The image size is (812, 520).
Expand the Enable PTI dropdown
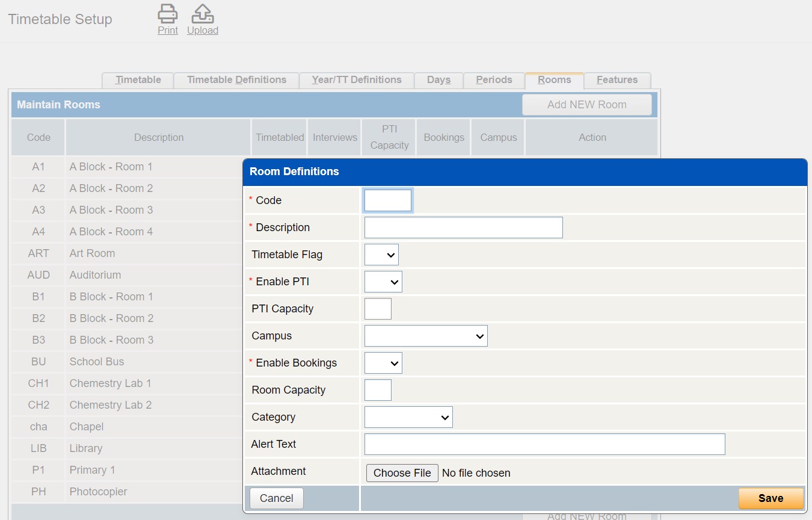(383, 282)
